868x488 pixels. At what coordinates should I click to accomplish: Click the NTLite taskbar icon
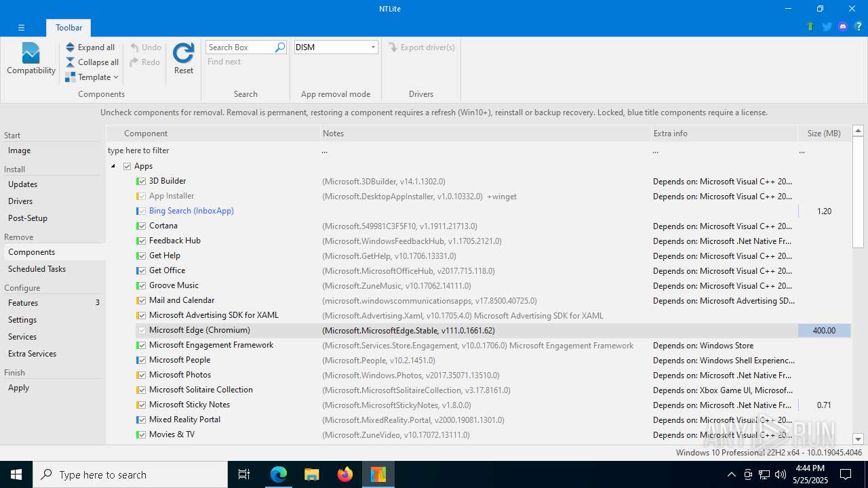(378, 474)
